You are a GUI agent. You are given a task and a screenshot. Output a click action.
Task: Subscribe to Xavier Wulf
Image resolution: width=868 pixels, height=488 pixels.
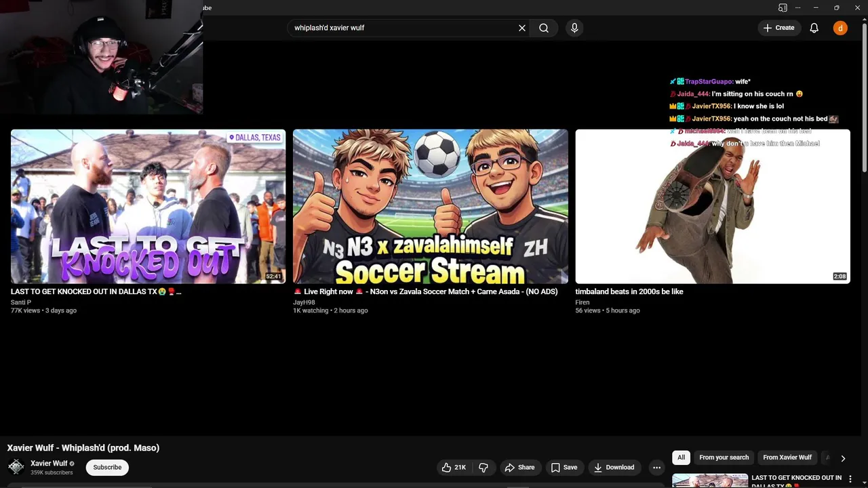tap(107, 467)
